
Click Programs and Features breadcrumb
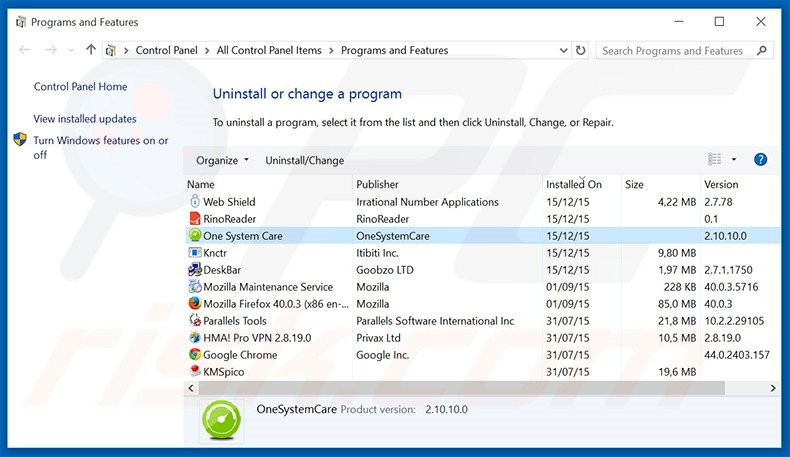click(x=394, y=50)
